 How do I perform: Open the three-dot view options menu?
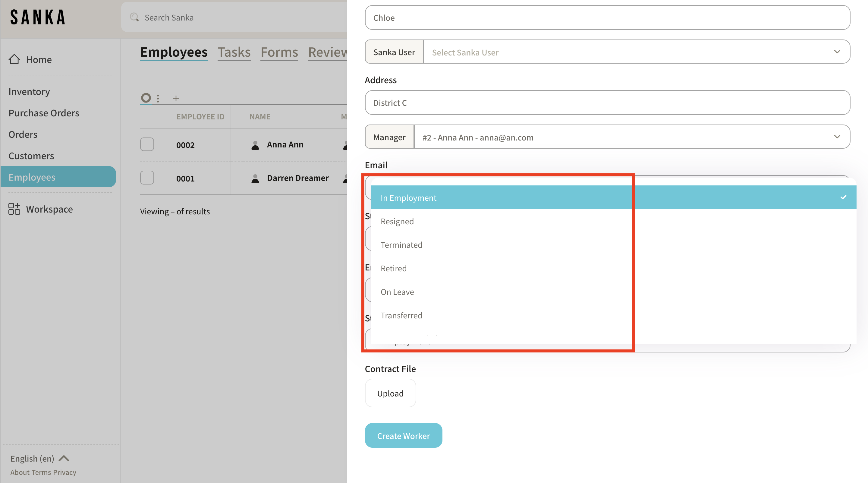[158, 98]
